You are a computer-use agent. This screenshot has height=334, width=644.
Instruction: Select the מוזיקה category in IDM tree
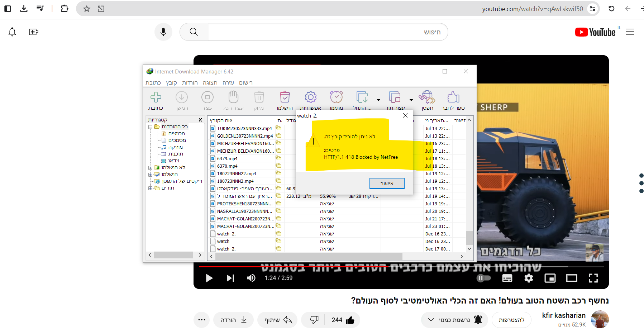tap(175, 147)
